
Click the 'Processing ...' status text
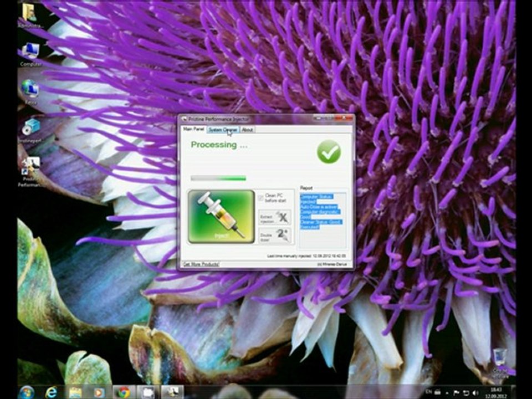pos(219,145)
